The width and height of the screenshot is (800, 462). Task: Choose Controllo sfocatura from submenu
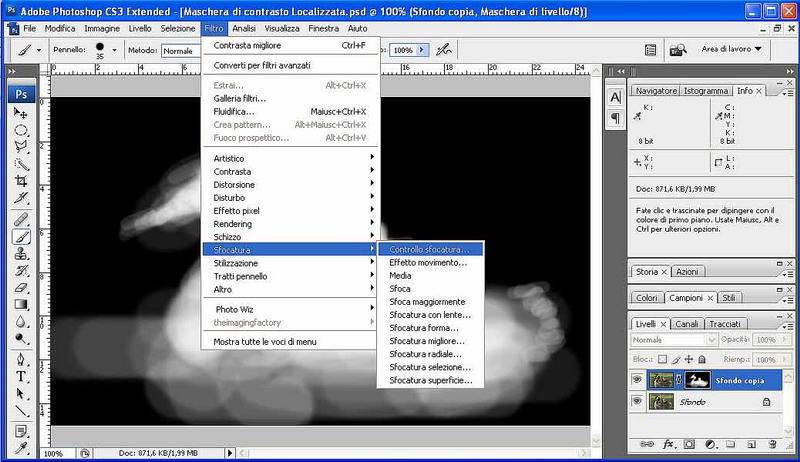(x=430, y=249)
